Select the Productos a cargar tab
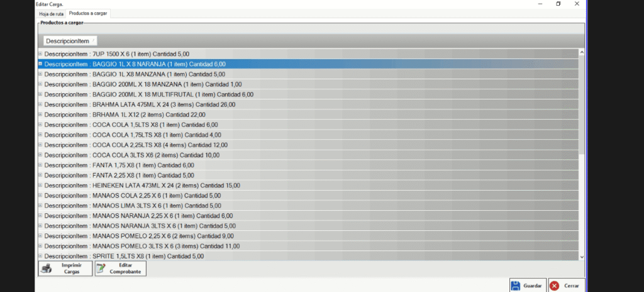 click(x=89, y=13)
